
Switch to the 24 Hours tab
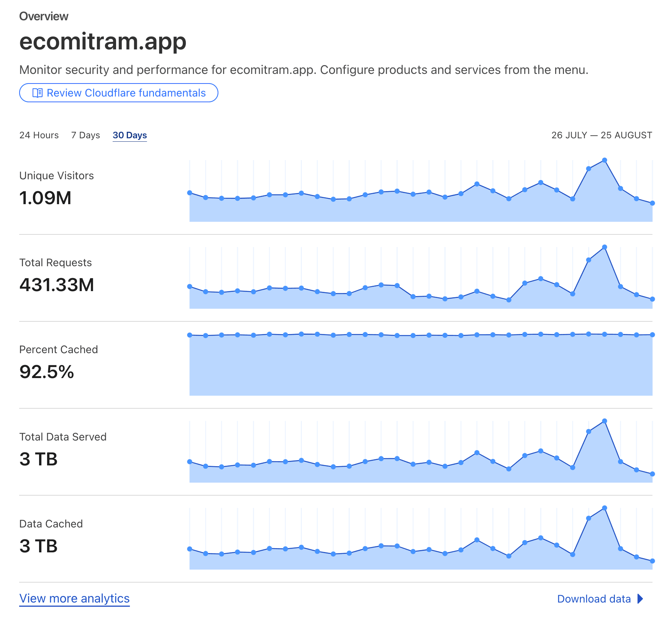click(39, 135)
